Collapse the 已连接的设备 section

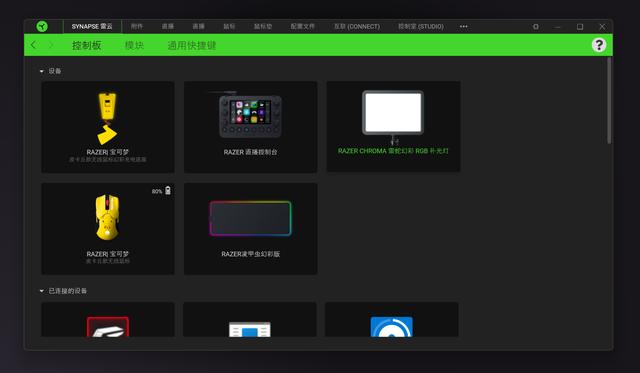42,291
